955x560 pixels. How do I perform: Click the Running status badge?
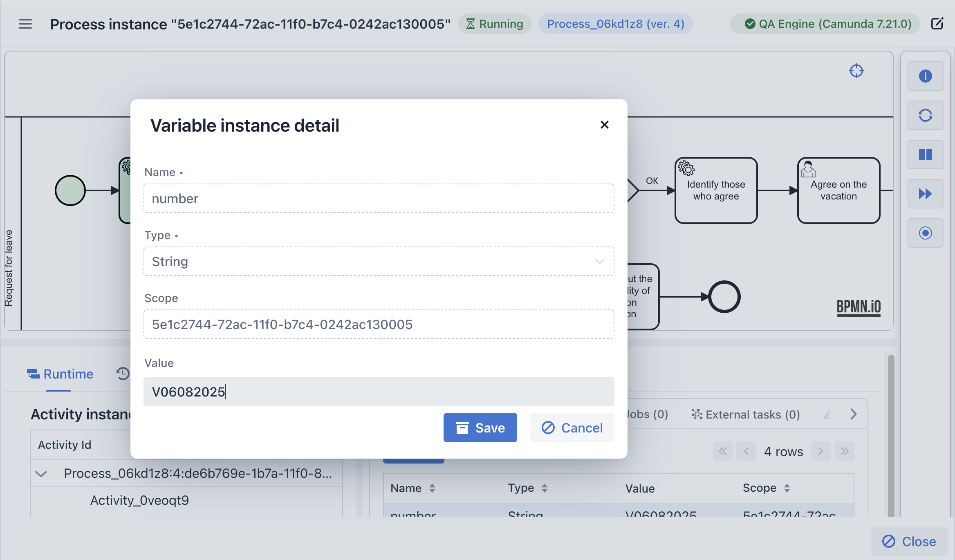(495, 24)
